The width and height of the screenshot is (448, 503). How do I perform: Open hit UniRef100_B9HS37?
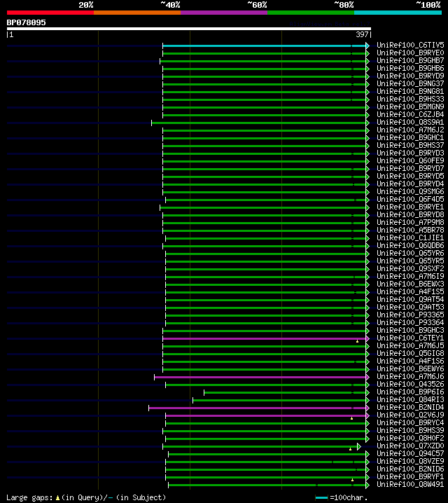pyautogui.click(x=410, y=145)
